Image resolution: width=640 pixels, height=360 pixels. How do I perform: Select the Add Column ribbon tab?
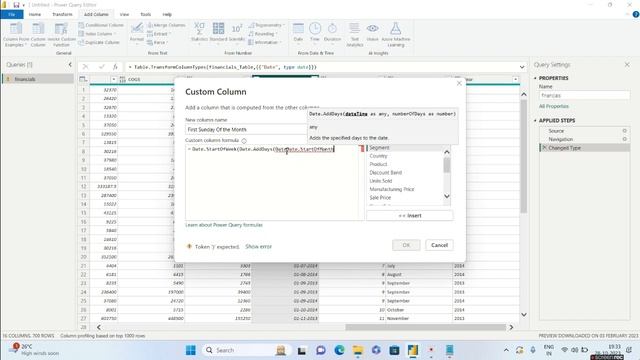96,14
